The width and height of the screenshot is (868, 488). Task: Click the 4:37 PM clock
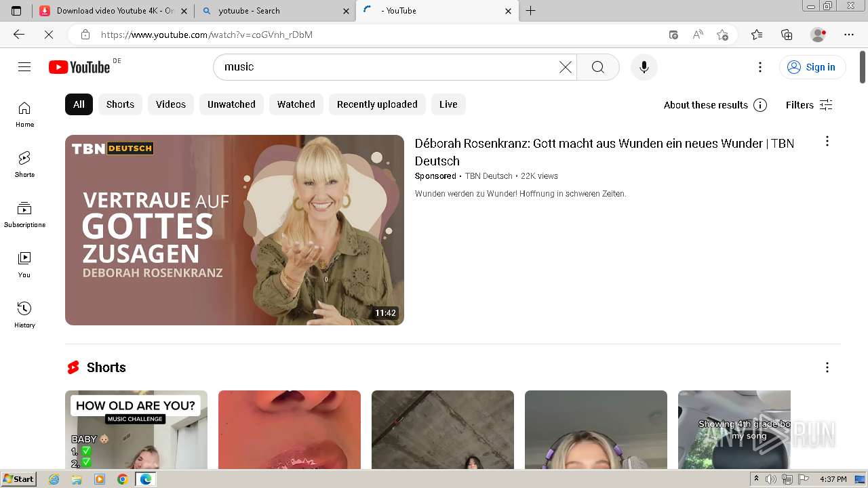833,479
